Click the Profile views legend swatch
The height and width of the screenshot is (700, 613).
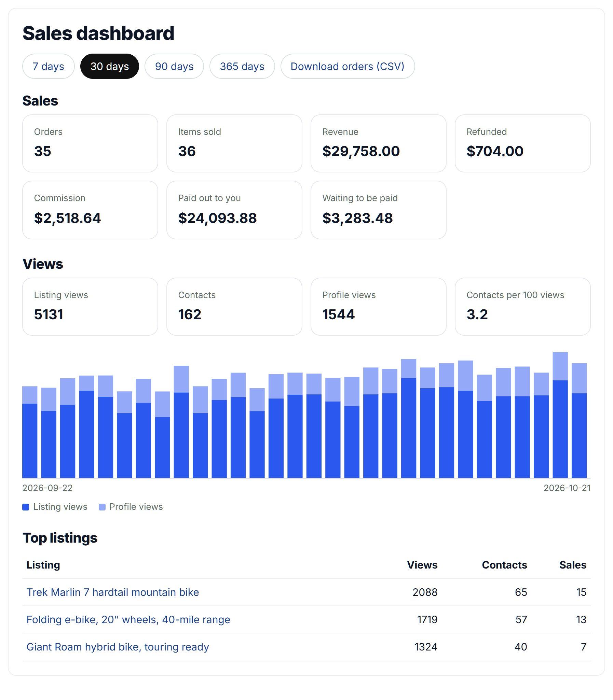tap(102, 507)
